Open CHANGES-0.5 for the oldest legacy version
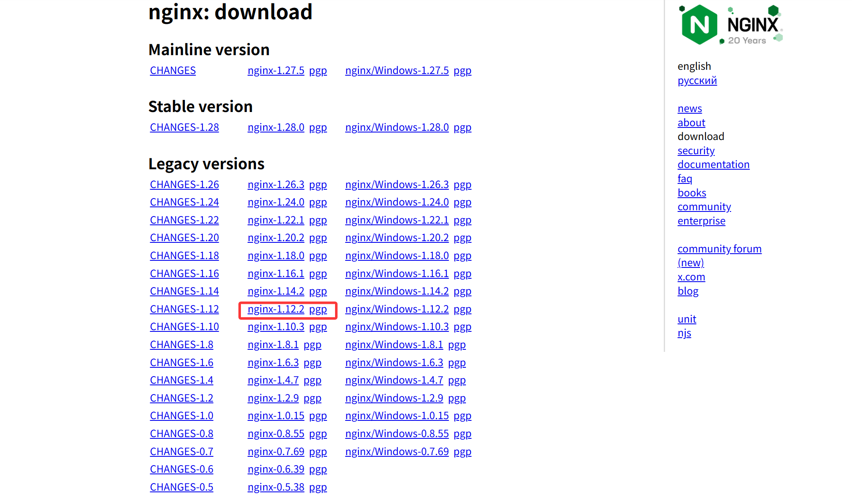 tap(181, 486)
